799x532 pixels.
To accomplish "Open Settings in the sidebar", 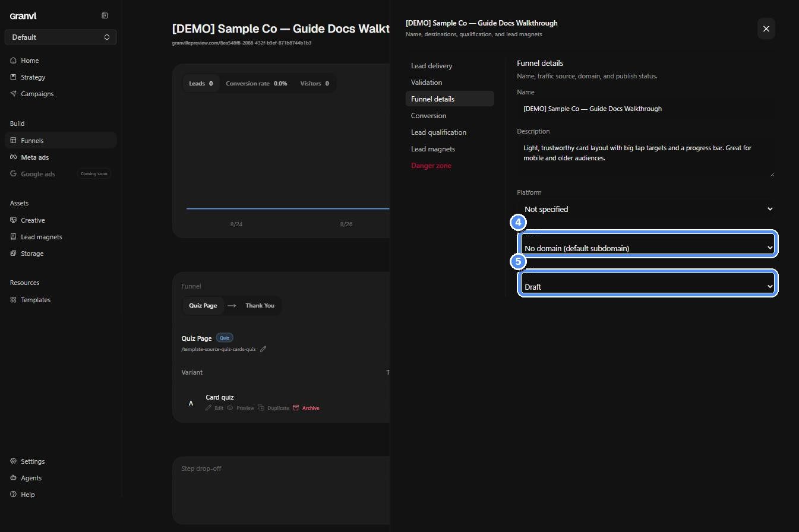I will tap(61, 461).
